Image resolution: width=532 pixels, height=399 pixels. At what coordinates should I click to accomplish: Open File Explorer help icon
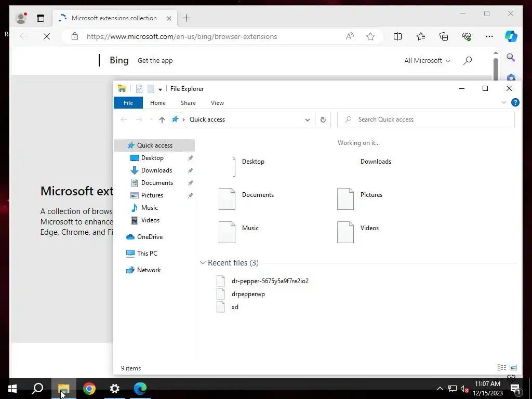coord(515,102)
